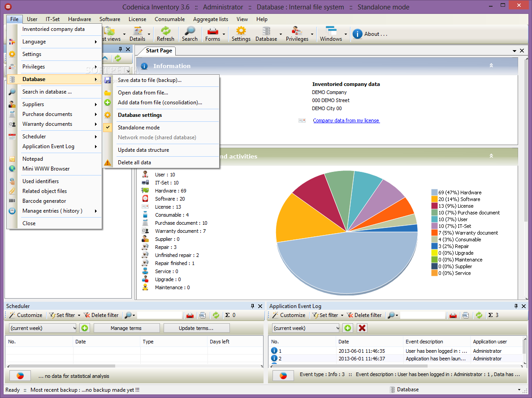This screenshot has height=398, width=532.
Task: Open Privileges toolbar icon
Action: [x=297, y=34]
